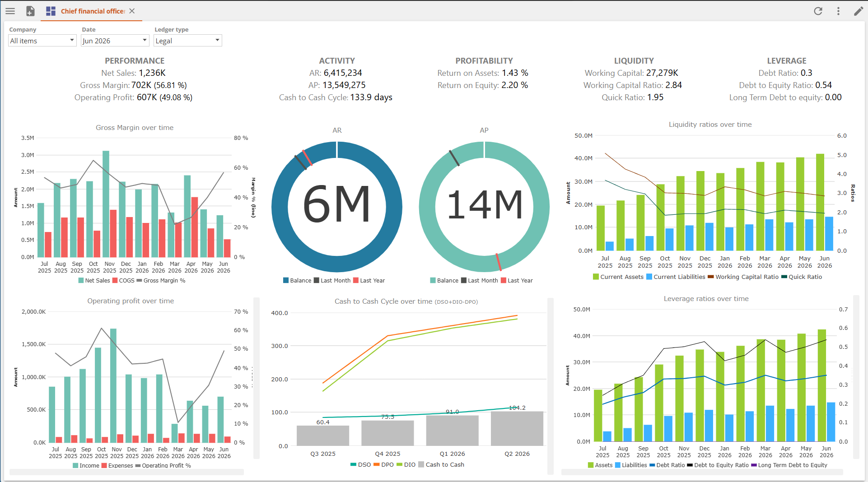Open the Ledger type dropdown
The height and width of the screenshot is (482, 868).
187,41
